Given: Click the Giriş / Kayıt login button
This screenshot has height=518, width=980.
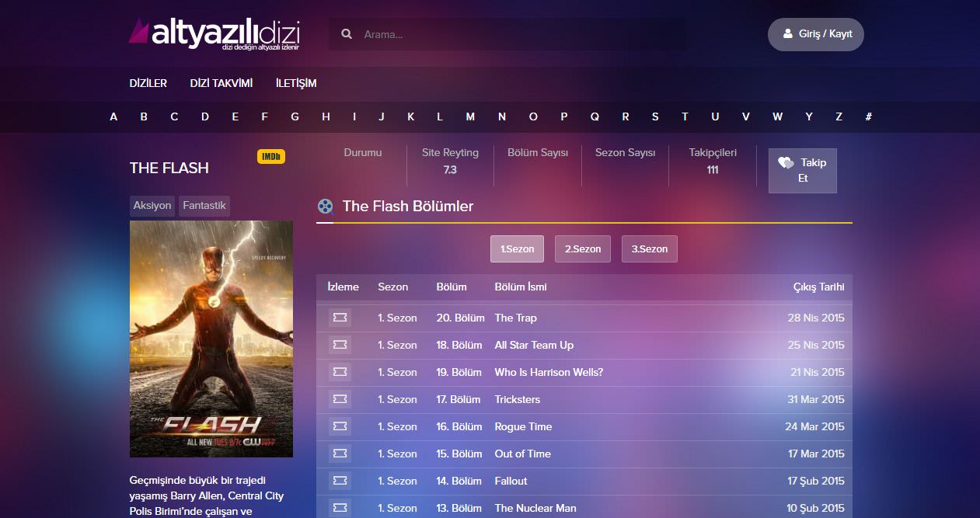Looking at the screenshot, I should 816,34.
